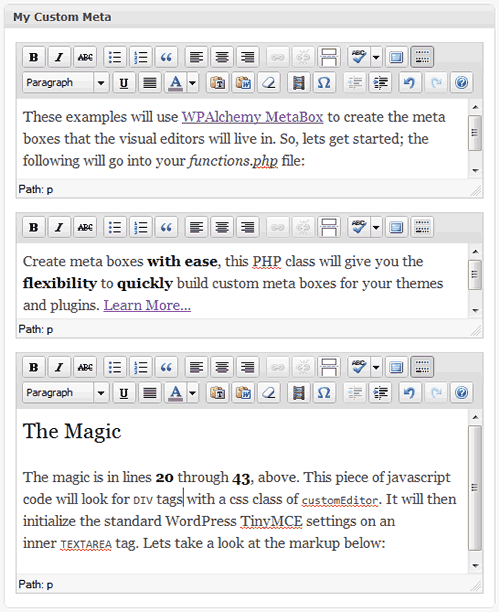Viewport: 499px width, 612px height.
Task: Apply Blockquote in the second editor
Action: point(166,227)
